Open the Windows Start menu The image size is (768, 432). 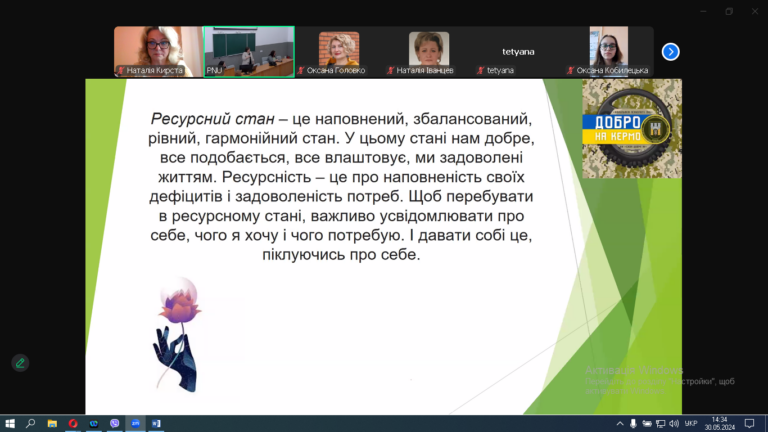pyautogui.click(x=10, y=424)
